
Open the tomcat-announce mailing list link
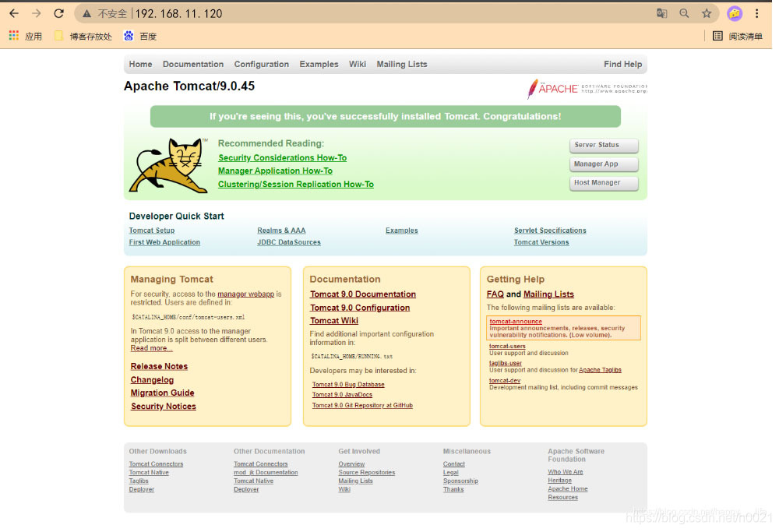coord(516,322)
